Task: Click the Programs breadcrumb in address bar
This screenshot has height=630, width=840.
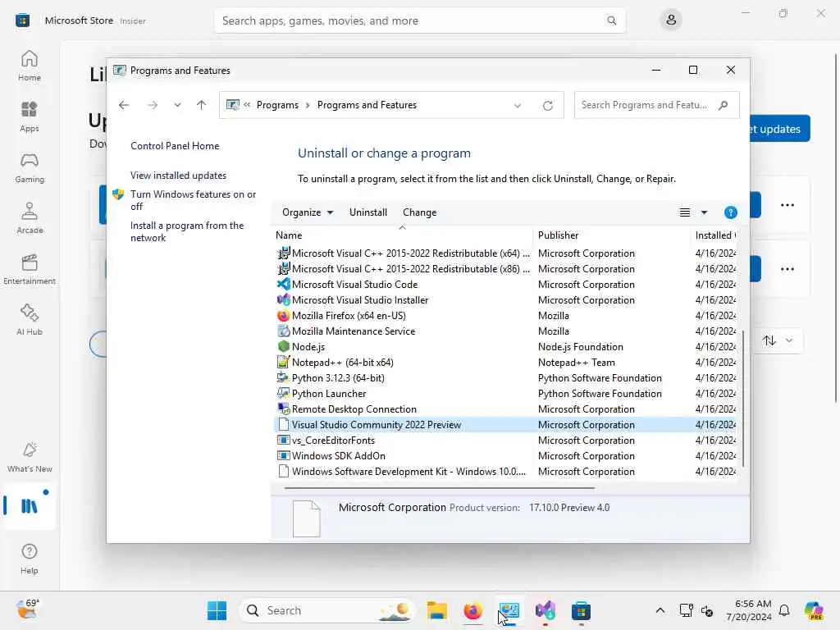Action: point(277,105)
